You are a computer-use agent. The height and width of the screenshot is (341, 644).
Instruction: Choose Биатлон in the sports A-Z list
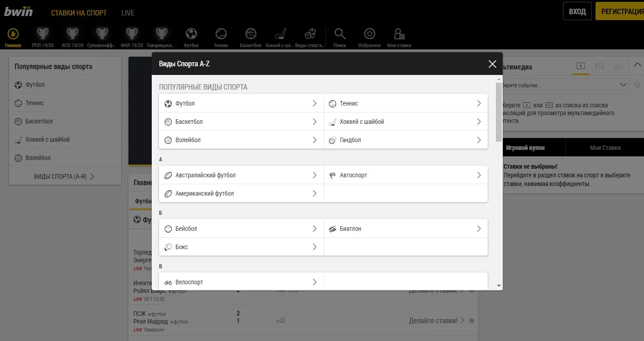point(405,229)
